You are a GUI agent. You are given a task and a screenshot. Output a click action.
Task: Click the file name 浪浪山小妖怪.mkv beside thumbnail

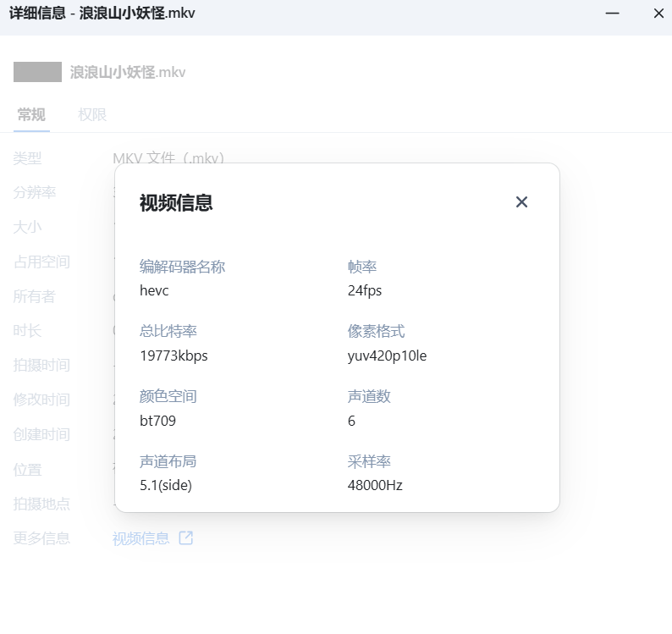pos(128,72)
